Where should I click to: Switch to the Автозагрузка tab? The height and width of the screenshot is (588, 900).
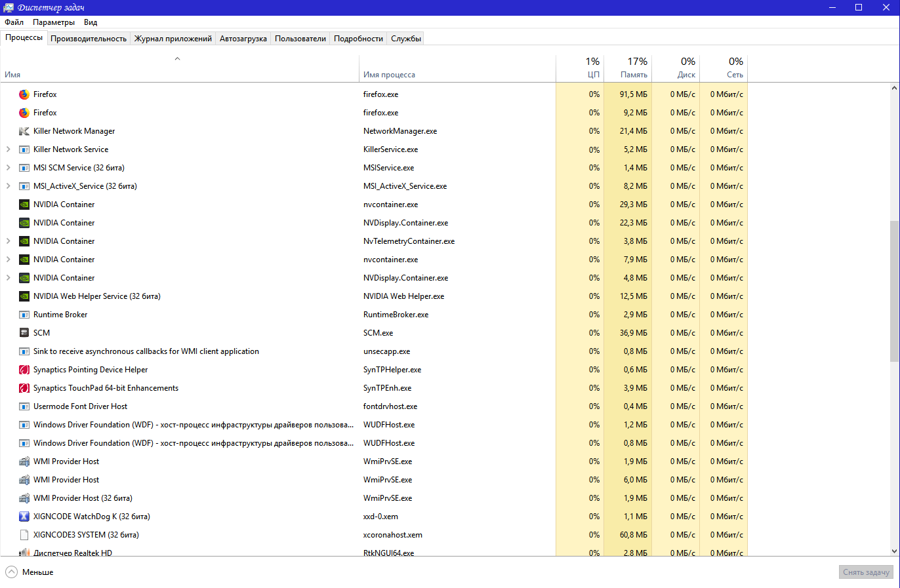243,39
